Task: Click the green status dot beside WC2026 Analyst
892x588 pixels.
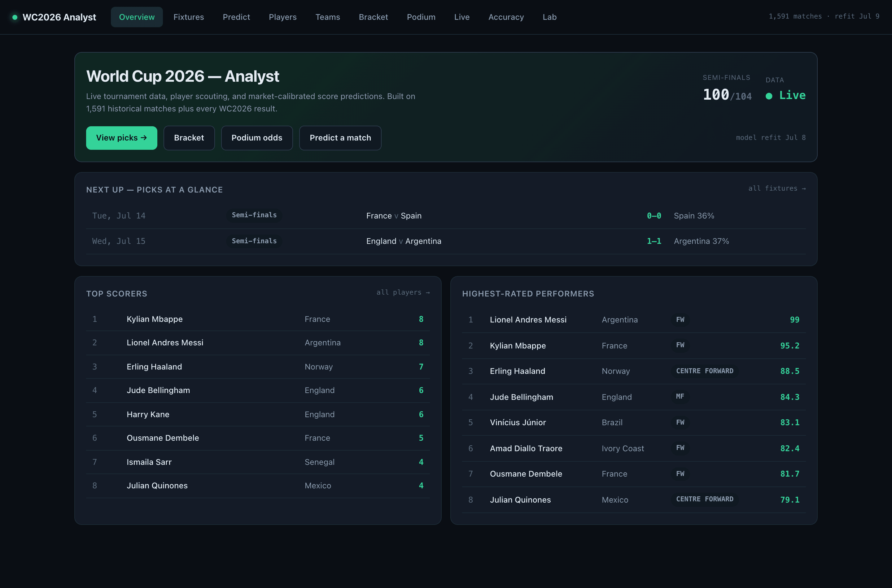Action: tap(15, 17)
